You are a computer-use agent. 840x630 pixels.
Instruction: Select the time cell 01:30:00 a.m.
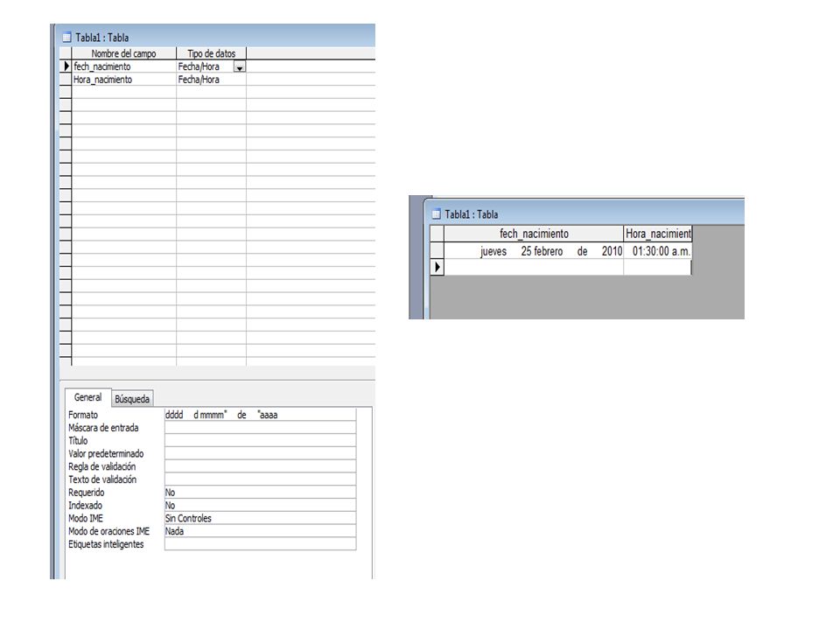(658, 251)
